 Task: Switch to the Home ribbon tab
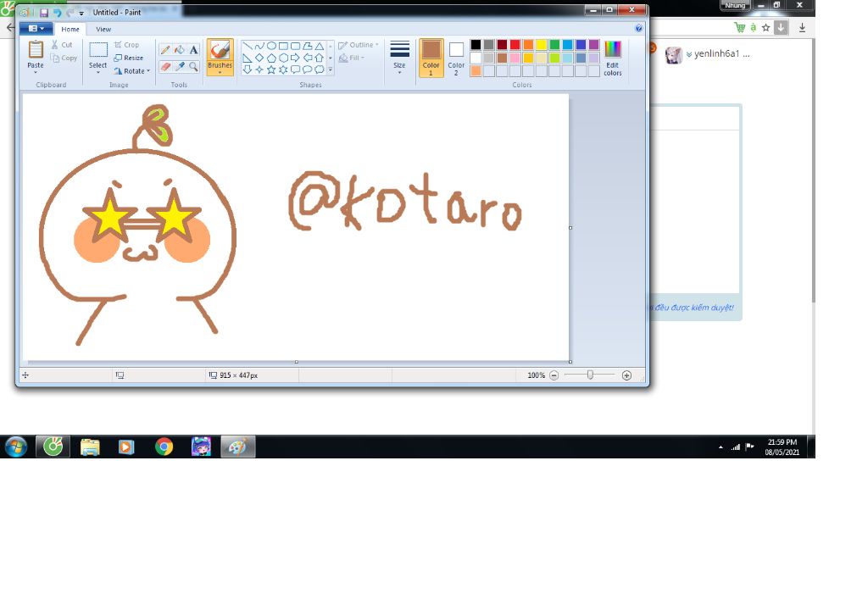pyautogui.click(x=70, y=29)
